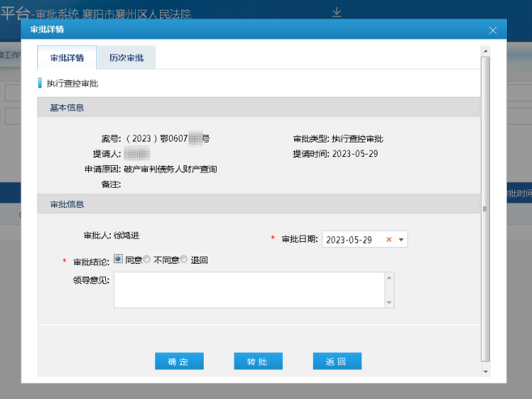
Task: Close the 审批详情 dialog with X
Action: point(493,30)
